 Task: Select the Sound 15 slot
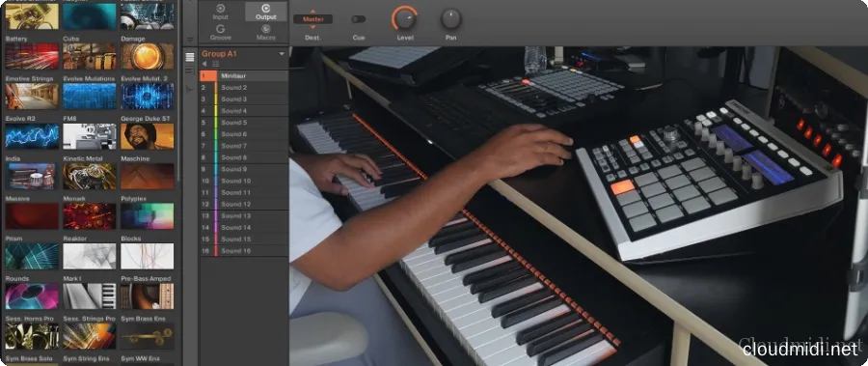click(x=244, y=239)
